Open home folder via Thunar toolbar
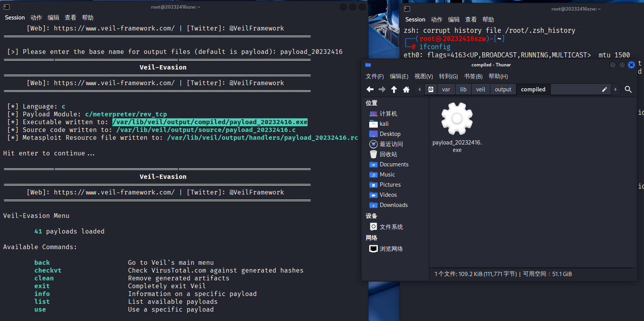The width and height of the screenshot is (644, 321). (406, 89)
